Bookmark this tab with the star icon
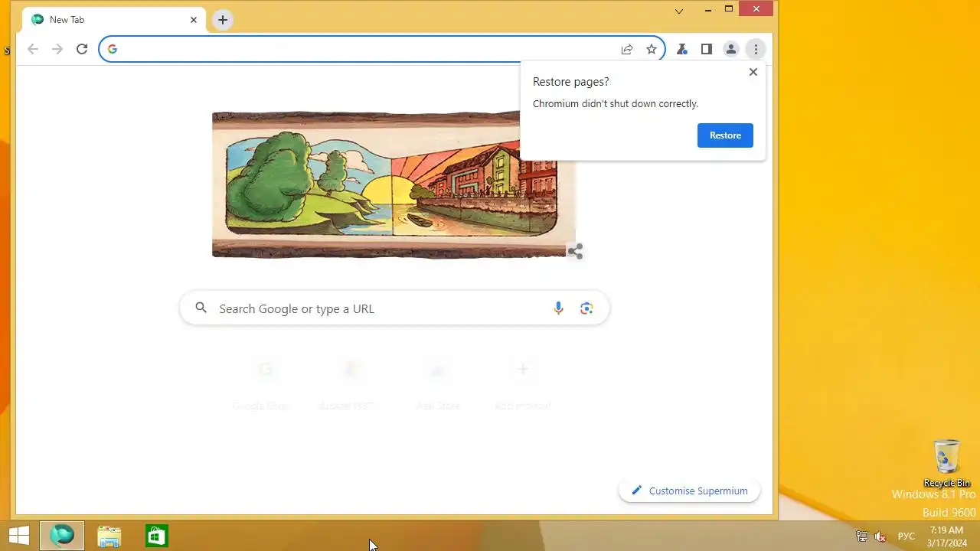This screenshot has height=551, width=980. point(652,49)
